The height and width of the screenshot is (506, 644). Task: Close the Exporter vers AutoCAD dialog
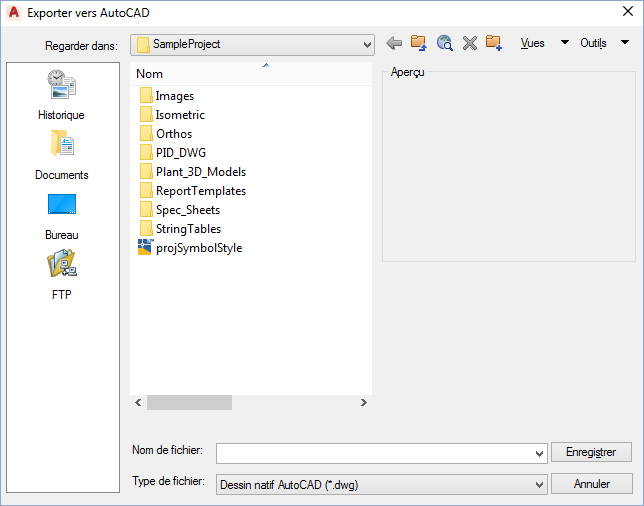tap(628, 12)
